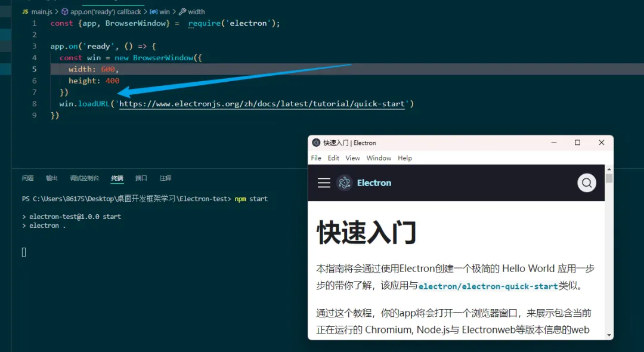
Task: Open the File menu in the Electron window
Action: tap(316, 158)
